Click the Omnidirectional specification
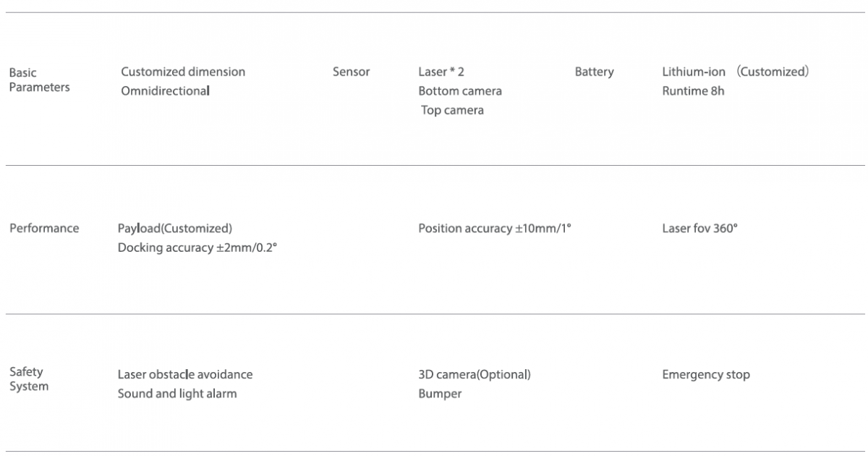 coord(166,91)
